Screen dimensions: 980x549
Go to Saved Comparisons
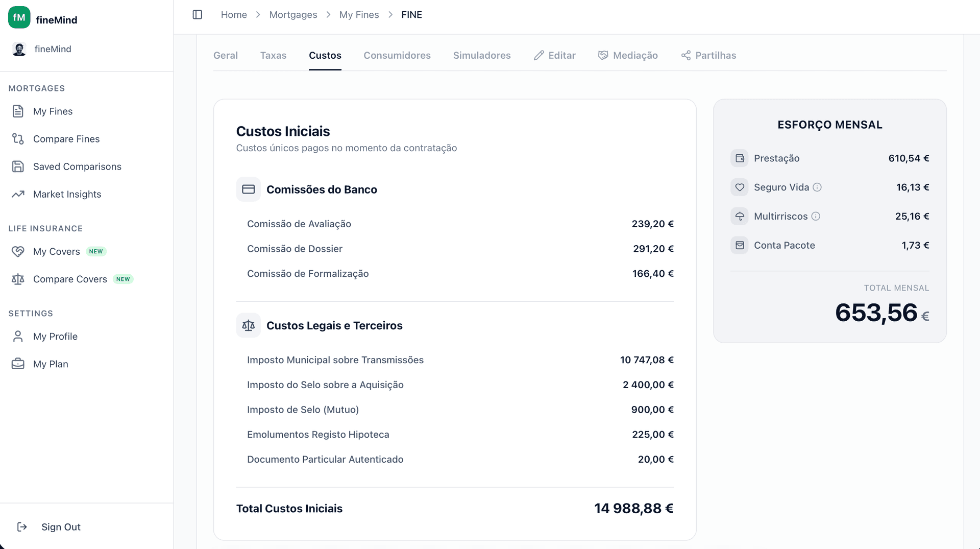pos(77,166)
